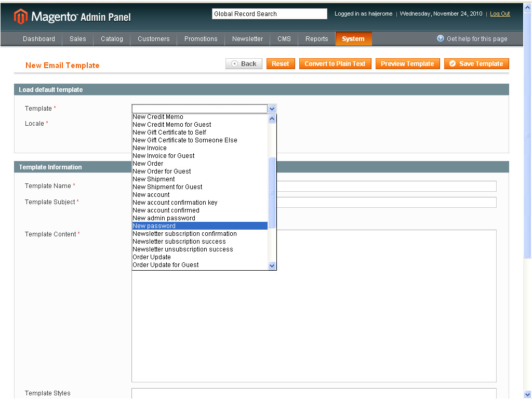Select 'New admin password' option
The image size is (532, 399).
[x=200, y=218]
